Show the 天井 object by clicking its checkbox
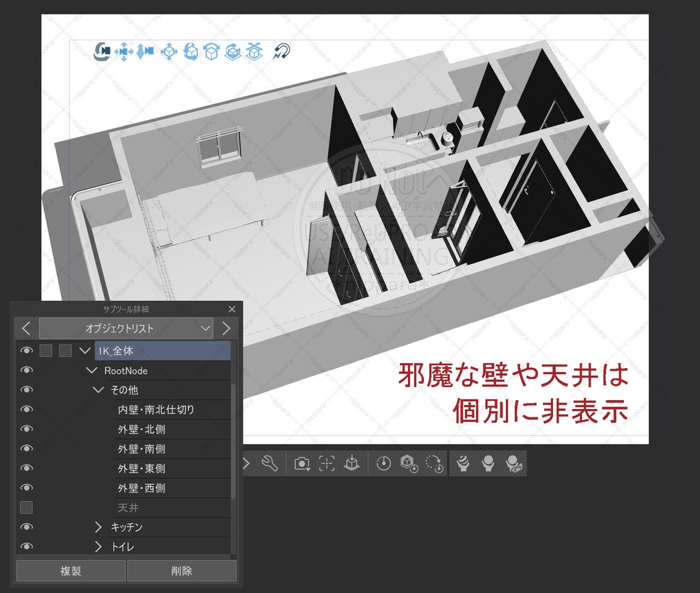This screenshot has height=593, width=700. (x=27, y=508)
